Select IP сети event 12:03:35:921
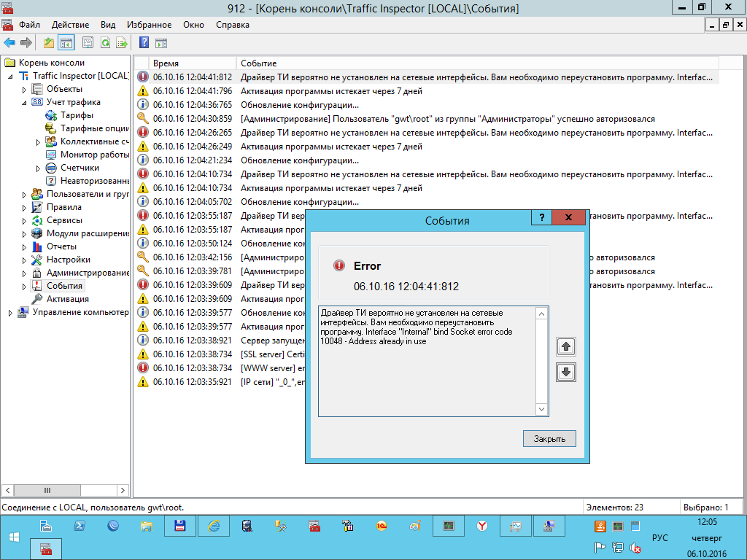The image size is (747, 560). coord(220,382)
